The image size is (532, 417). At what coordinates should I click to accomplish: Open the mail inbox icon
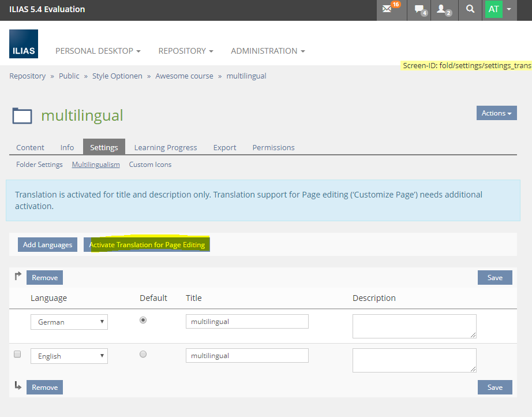[388, 9]
